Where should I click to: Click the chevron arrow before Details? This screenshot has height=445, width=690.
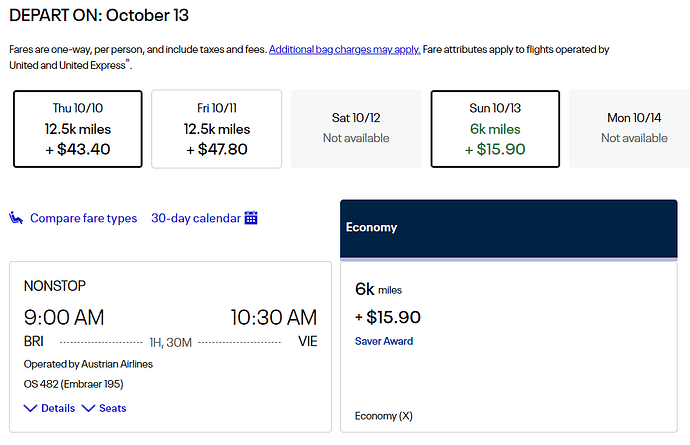pyautogui.click(x=30, y=408)
